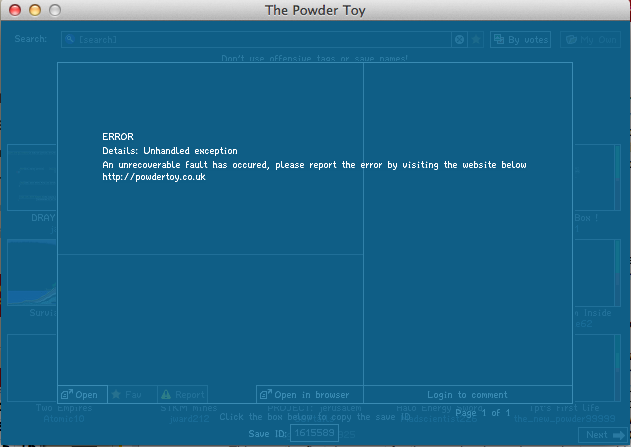Click Two Empires author Atomic10

coord(64,419)
